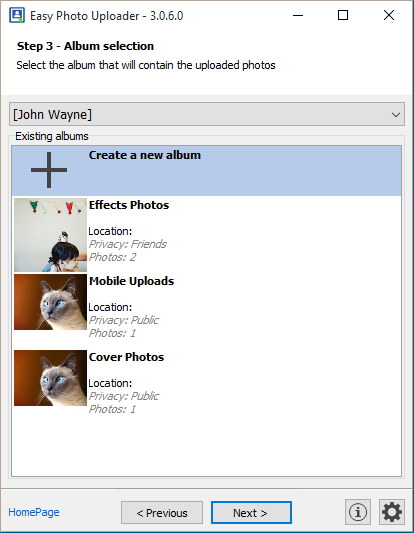Click the 'Mobile Uploads' album title
This screenshot has width=414, height=533.
[x=132, y=281]
